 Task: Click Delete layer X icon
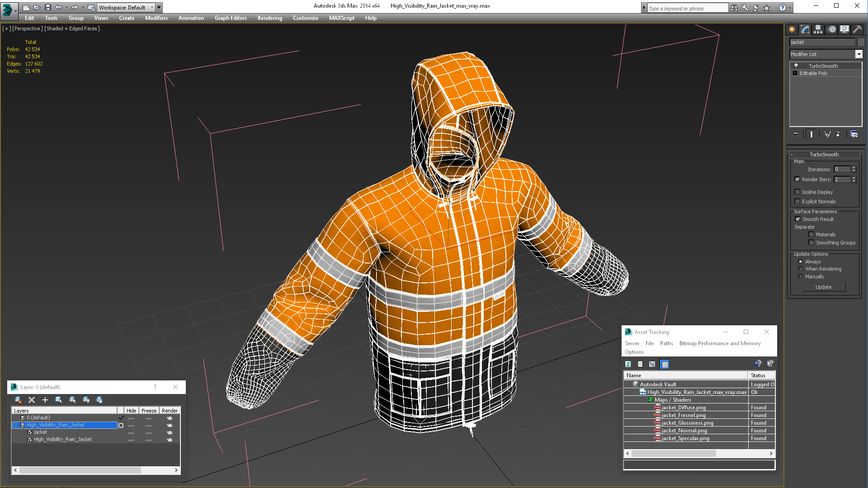[x=32, y=400]
